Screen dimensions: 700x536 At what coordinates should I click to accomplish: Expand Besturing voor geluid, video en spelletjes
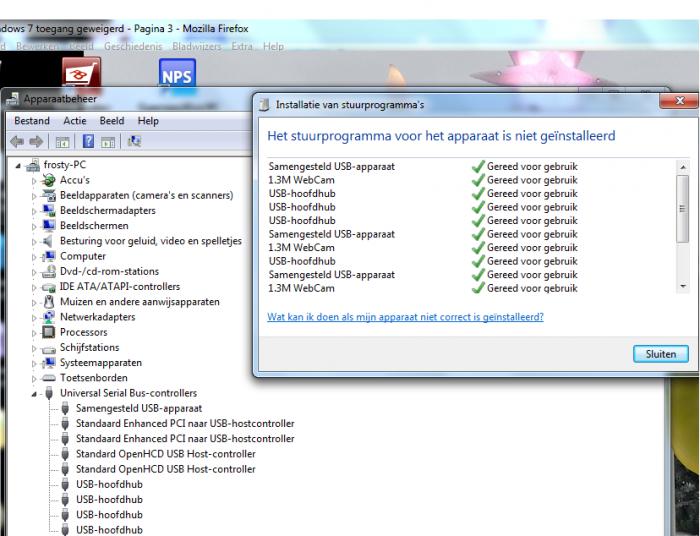pyautogui.click(x=34, y=242)
